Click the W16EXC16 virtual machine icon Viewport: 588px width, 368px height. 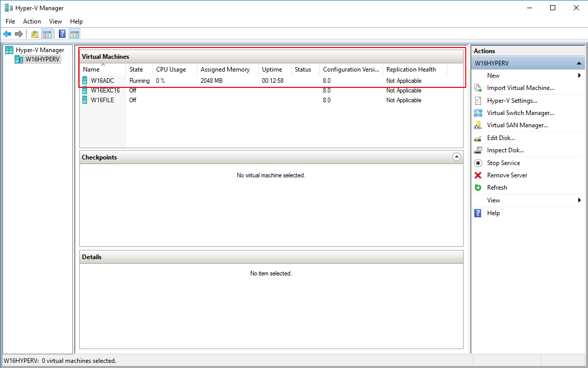(85, 90)
